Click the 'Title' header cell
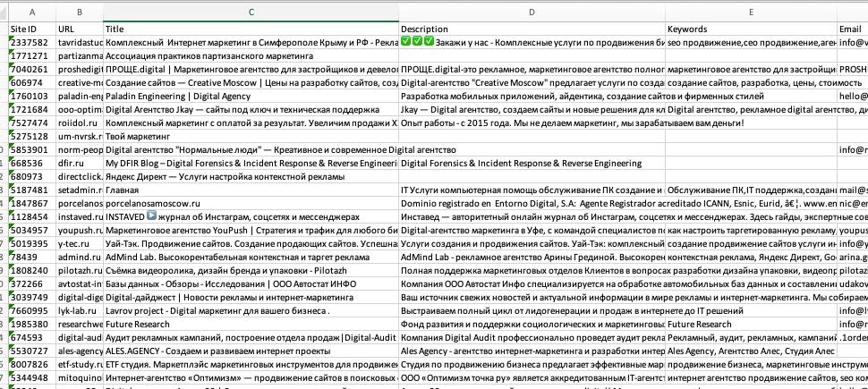 [x=251, y=29]
